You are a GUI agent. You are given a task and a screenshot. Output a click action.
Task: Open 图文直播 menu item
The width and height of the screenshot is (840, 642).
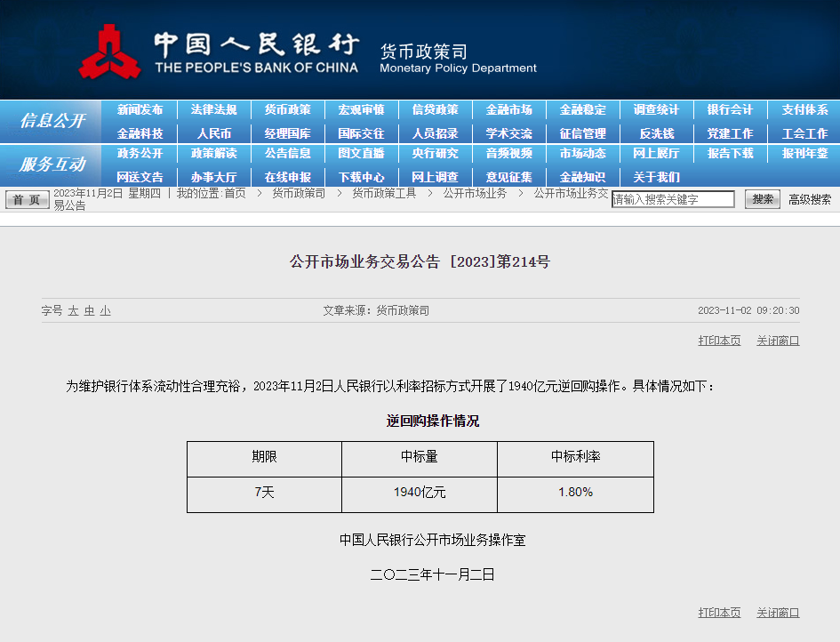362,153
